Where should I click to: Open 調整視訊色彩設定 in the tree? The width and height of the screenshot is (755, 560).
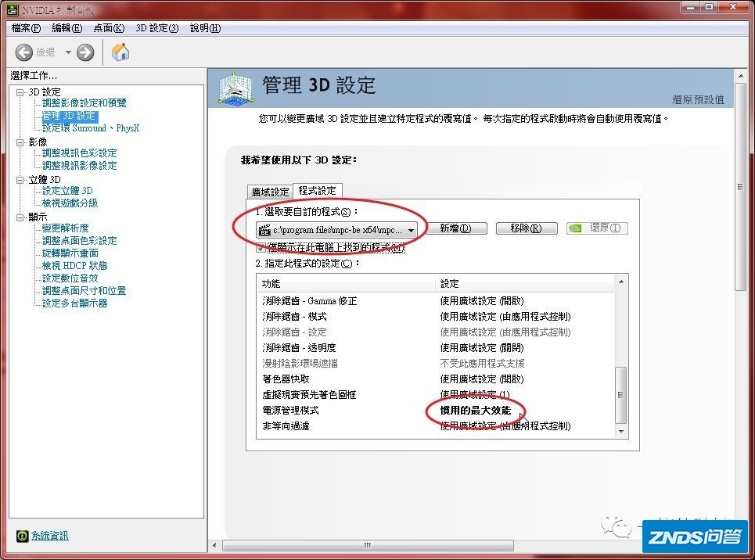(80, 153)
